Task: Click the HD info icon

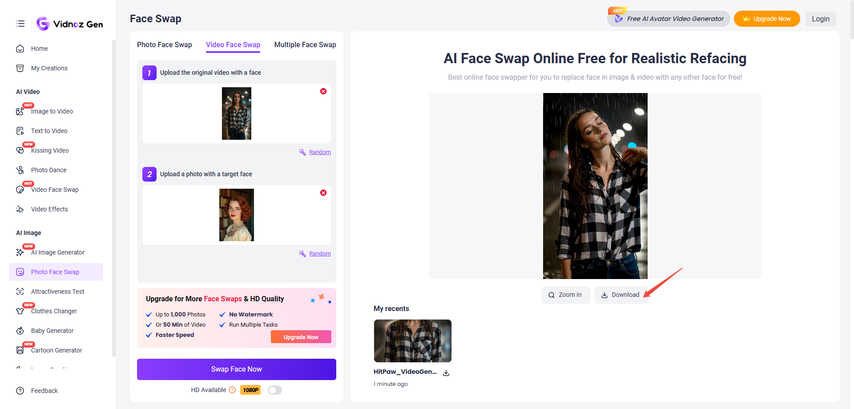Action: pos(232,390)
